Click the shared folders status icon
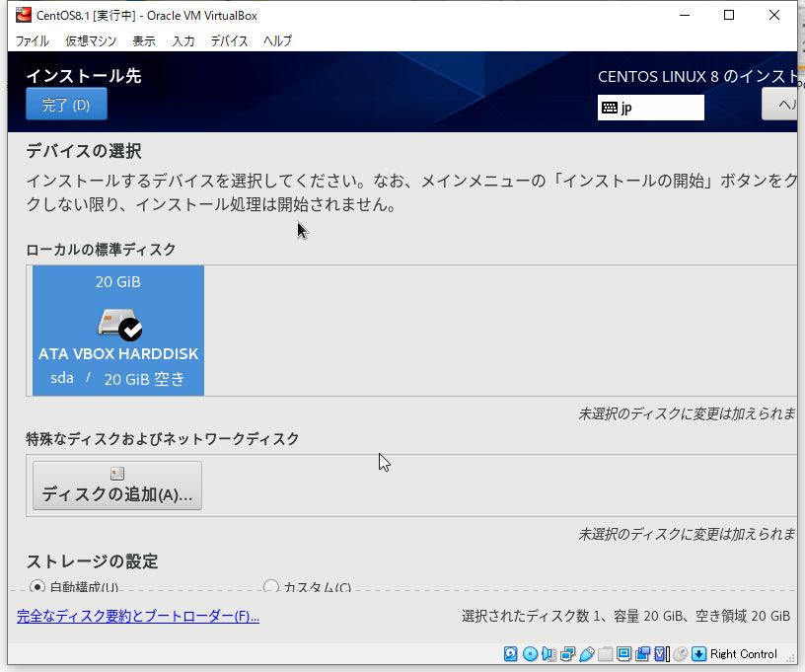 click(x=606, y=653)
